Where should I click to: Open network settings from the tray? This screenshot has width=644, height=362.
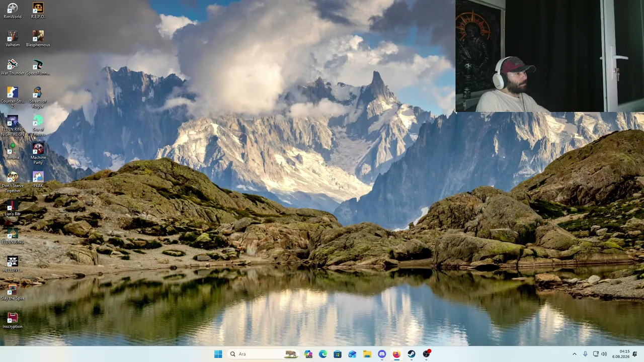pyautogui.click(x=596, y=354)
